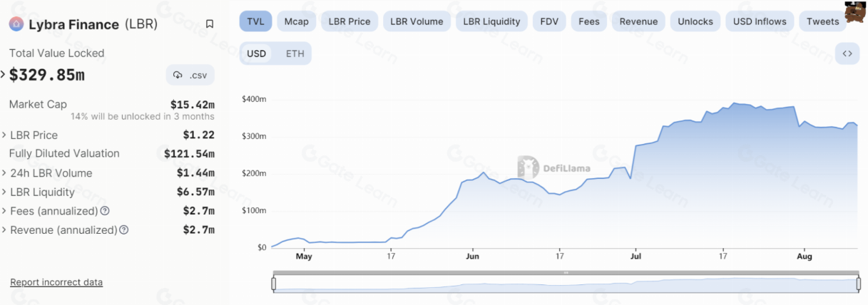Expand the Total Value Locked breakdown
This screenshot has height=305, width=868.
(4, 75)
